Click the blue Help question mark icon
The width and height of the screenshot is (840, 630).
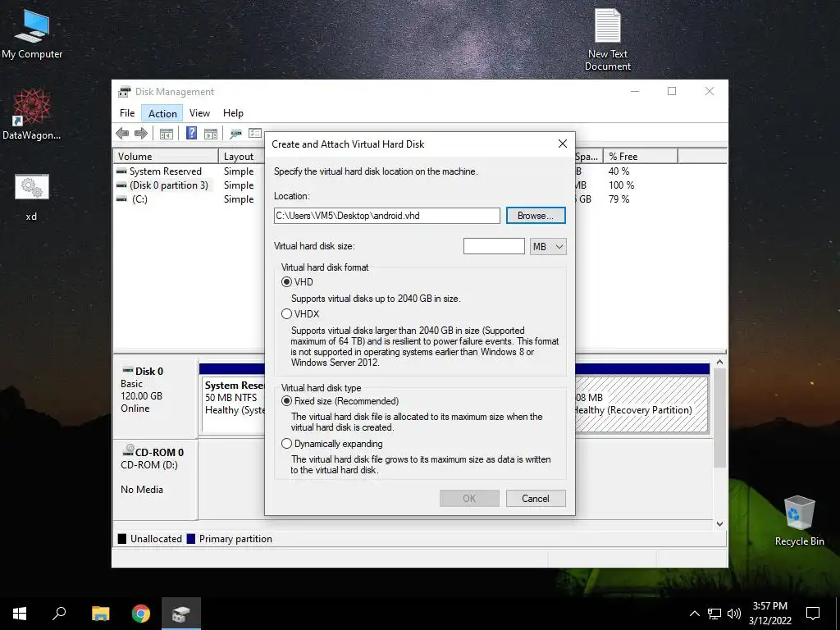[x=191, y=133]
